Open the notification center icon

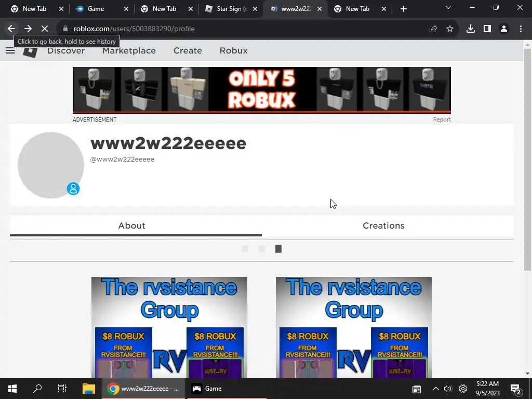tap(516, 389)
